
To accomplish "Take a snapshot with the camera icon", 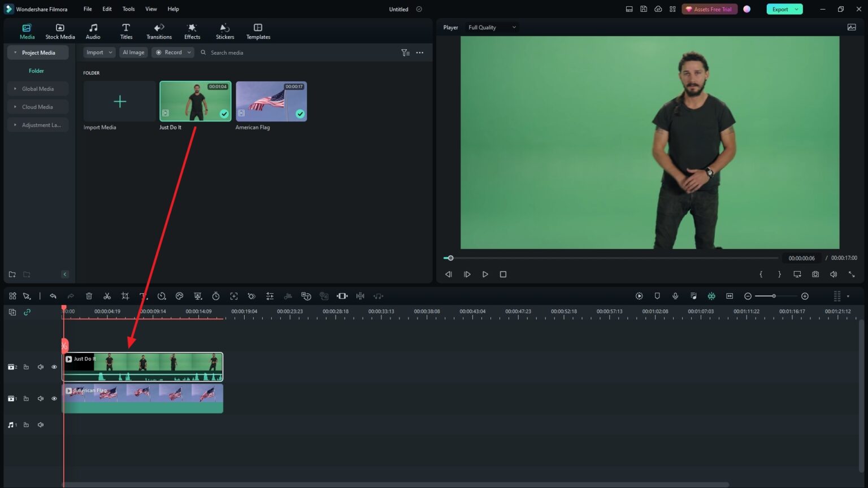I will coord(815,274).
